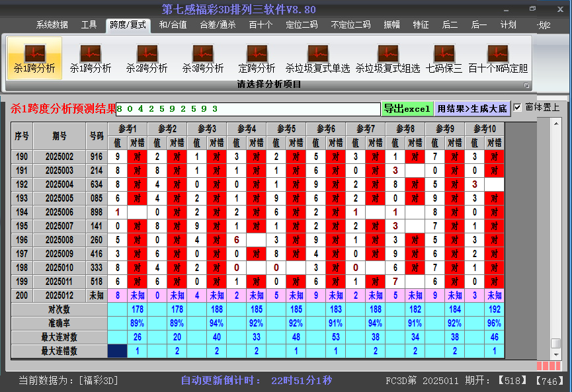Click the 最大连对数 value 53
This screenshot has height=392, width=572.
click(x=336, y=337)
